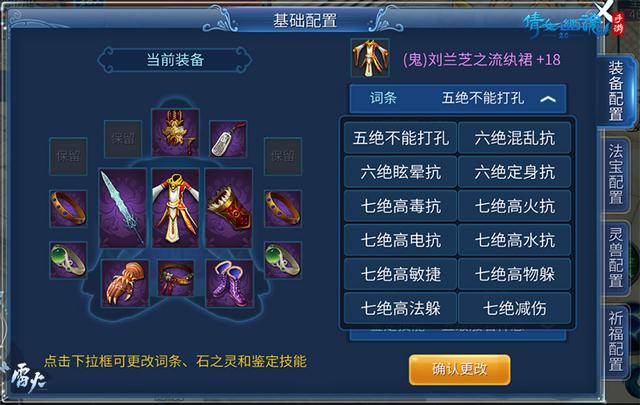Open the 祈福配置 side tab
This screenshot has height=405, width=640.
click(616, 341)
